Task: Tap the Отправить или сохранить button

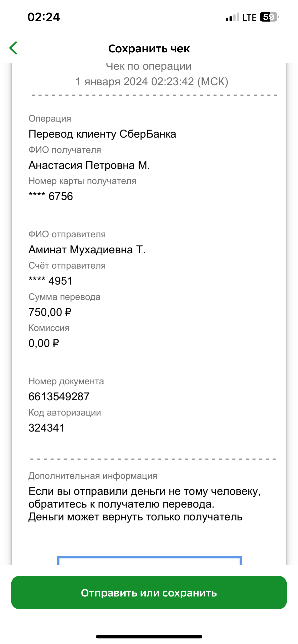Action: point(149,593)
